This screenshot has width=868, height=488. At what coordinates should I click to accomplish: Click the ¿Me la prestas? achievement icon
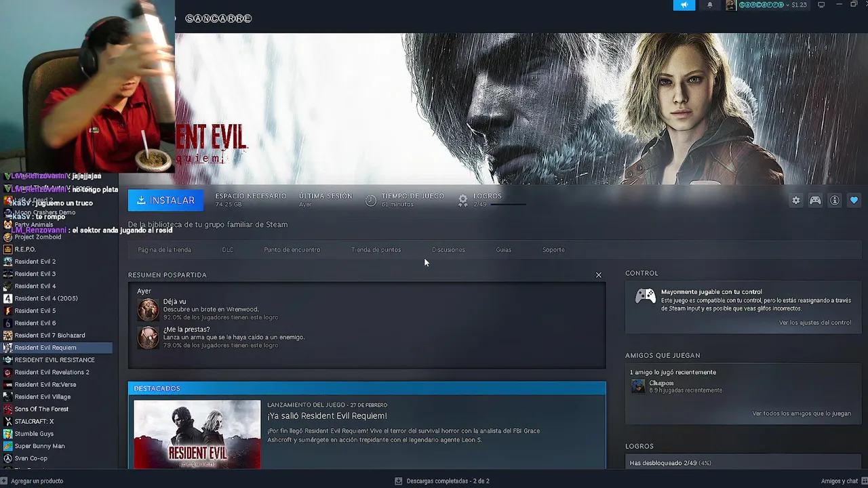(148, 338)
